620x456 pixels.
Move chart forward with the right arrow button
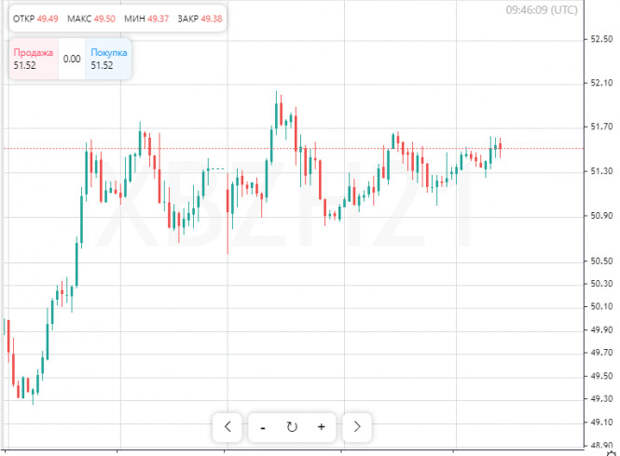click(x=357, y=427)
